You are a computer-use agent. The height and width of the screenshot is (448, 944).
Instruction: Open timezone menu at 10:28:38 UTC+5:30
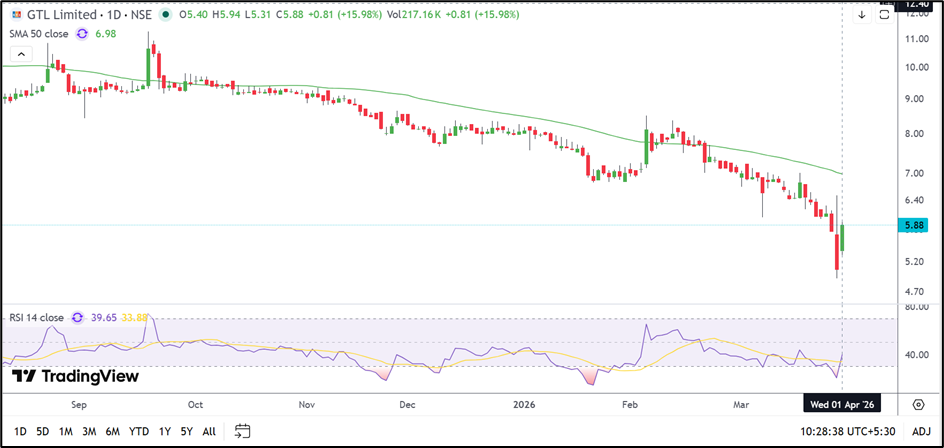coord(850,431)
